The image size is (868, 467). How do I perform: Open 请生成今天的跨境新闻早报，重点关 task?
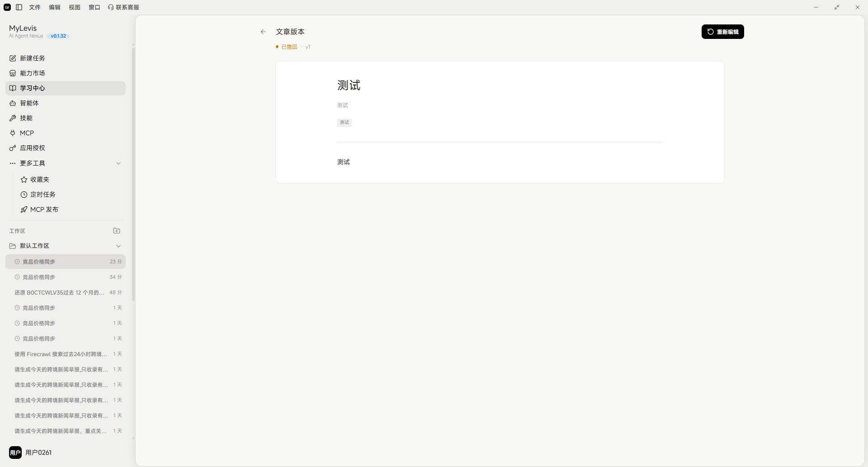click(x=66, y=431)
